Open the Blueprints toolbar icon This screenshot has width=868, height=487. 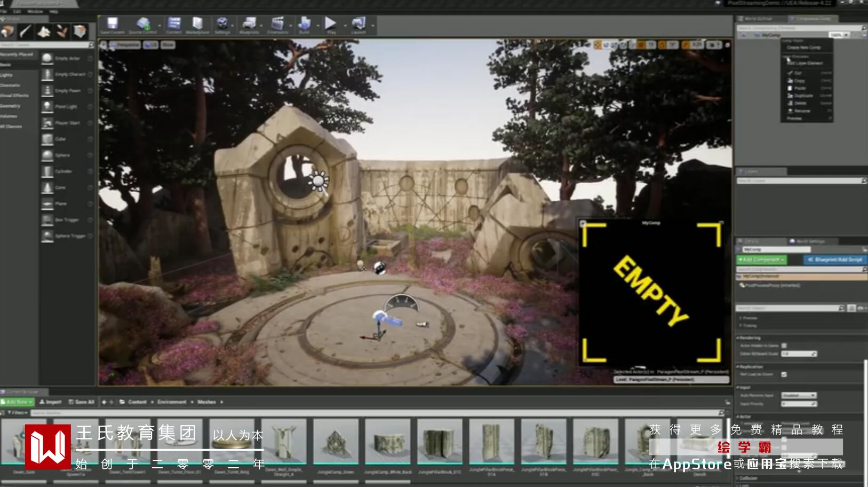click(249, 23)
